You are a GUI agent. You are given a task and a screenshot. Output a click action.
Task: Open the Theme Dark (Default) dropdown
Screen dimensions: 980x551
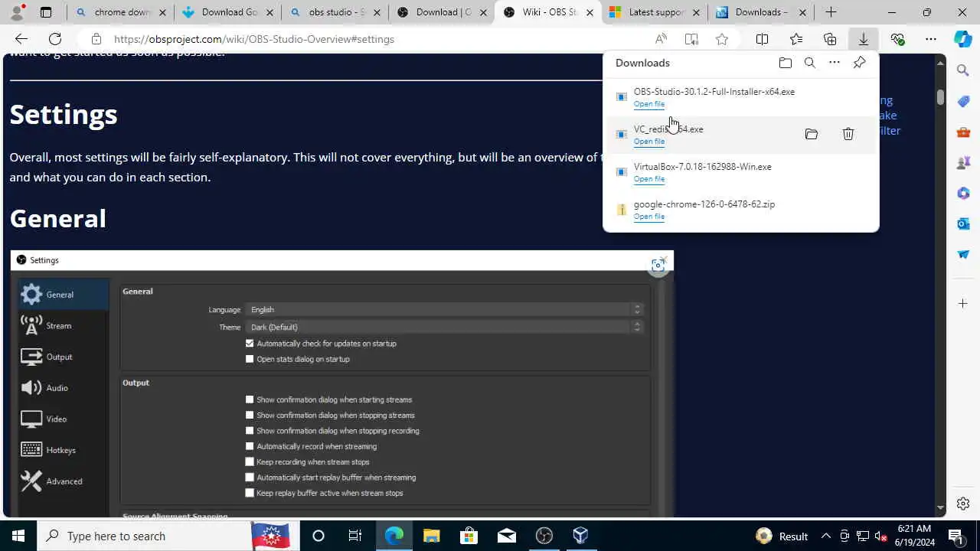click(x=444, y=327)
